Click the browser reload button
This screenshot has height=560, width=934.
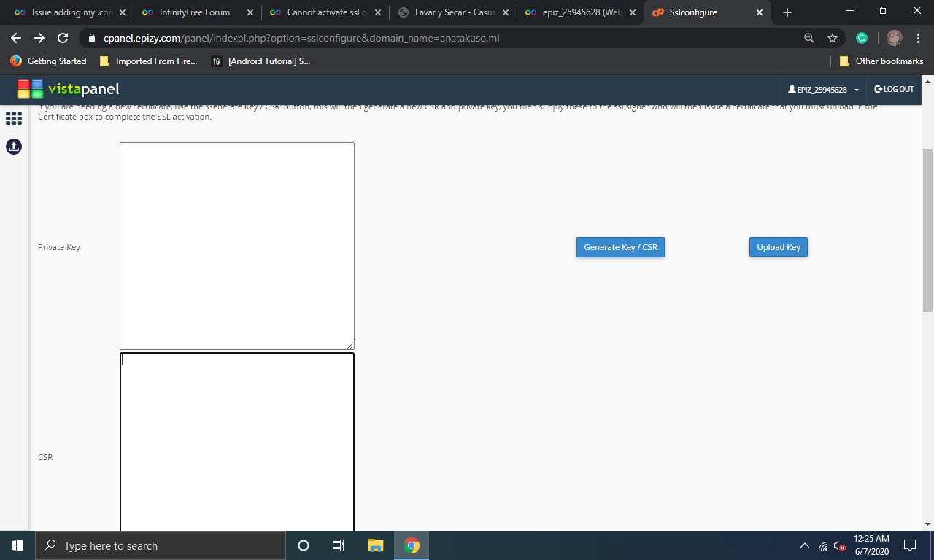(63, 38)
